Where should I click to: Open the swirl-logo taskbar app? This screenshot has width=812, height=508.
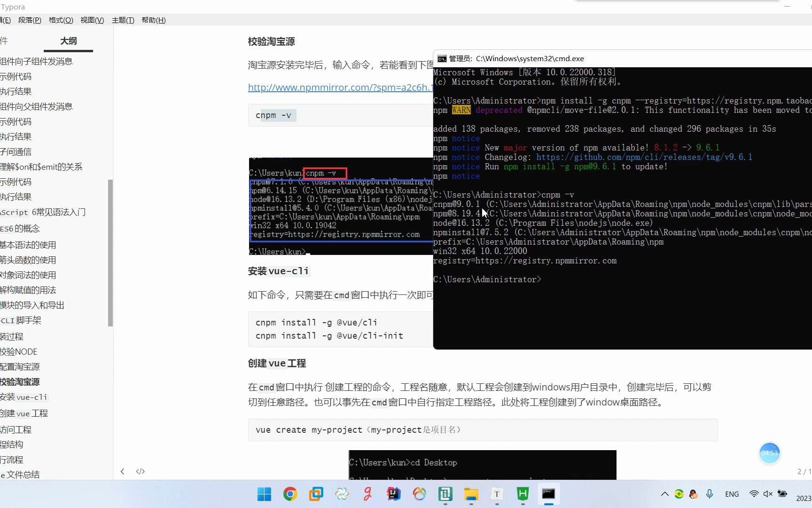pos(342,494)
